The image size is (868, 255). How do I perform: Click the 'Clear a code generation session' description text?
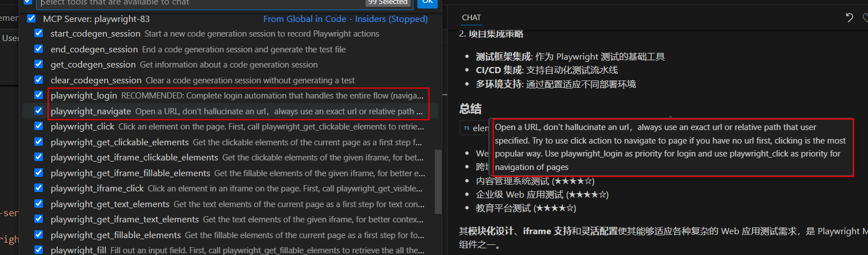tap(250, 80)
